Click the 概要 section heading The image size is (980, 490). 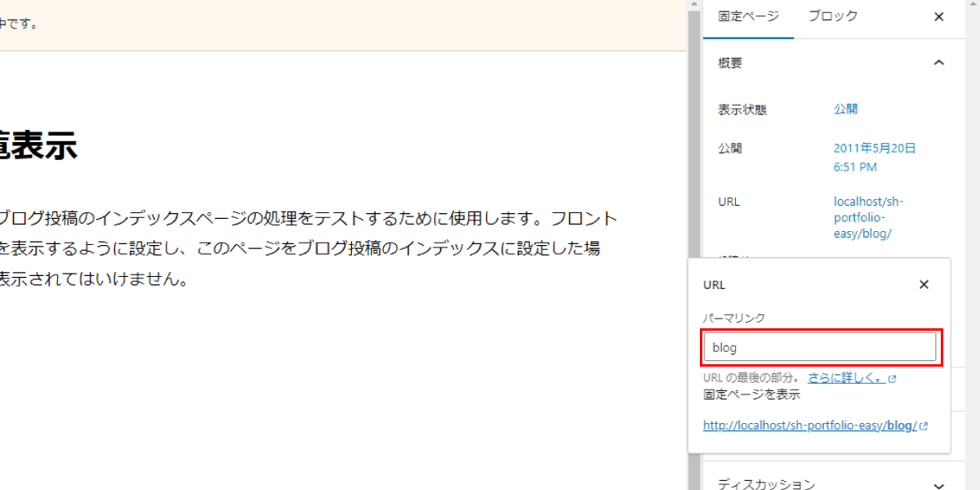pos(730,63)
